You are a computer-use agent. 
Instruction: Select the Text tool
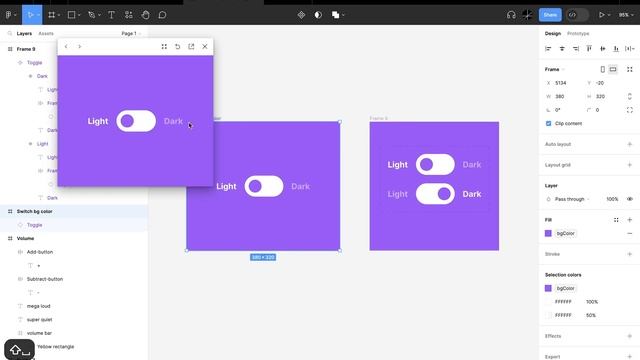click(x=111, y=15)
